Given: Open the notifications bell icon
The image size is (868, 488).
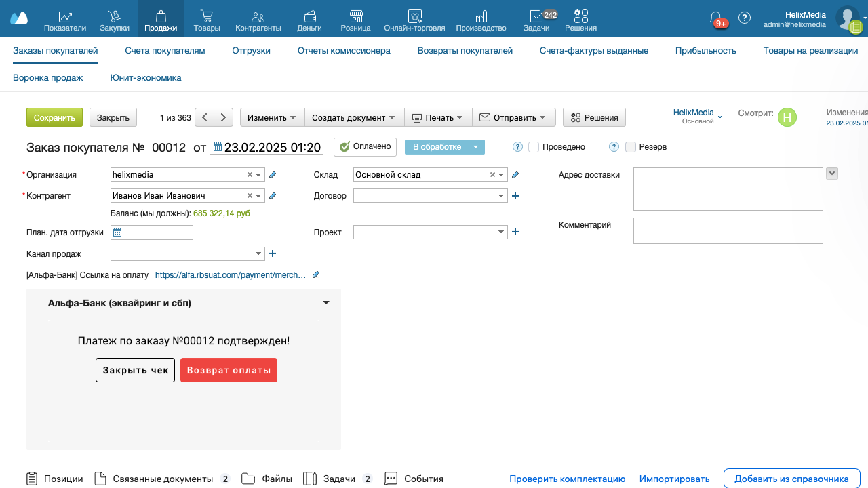Looking at the screenshot, I should pos(715,18).
